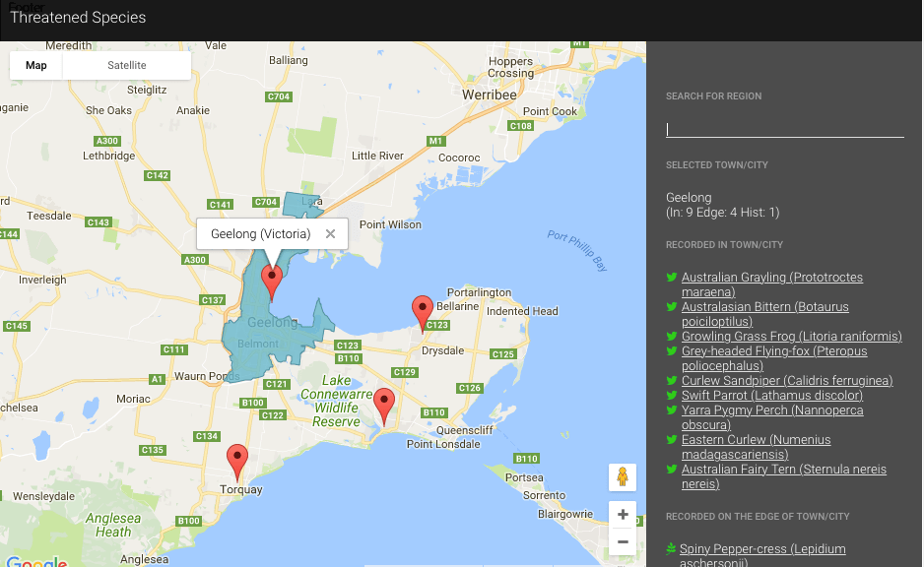The image size is (924, 567).
Task: Select the Map view tab
Action: pos(36,66)
